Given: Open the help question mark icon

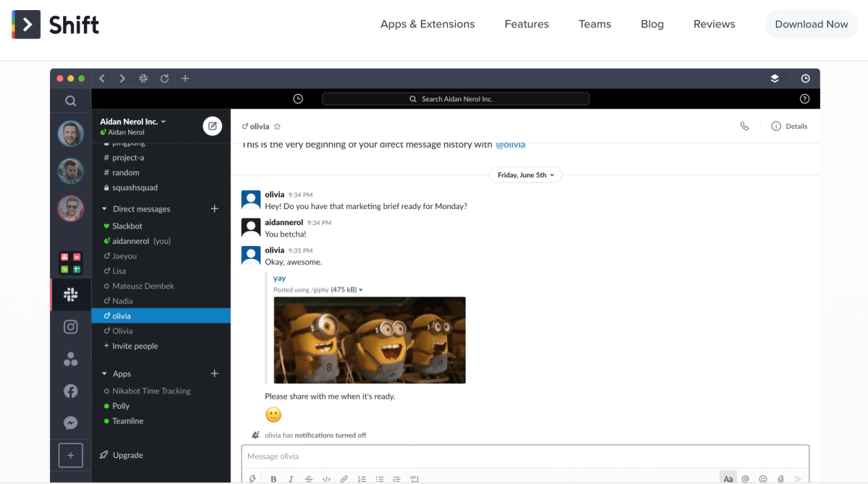Looking at the screenshot, I should pyautogui.click(x=804, y=99).
